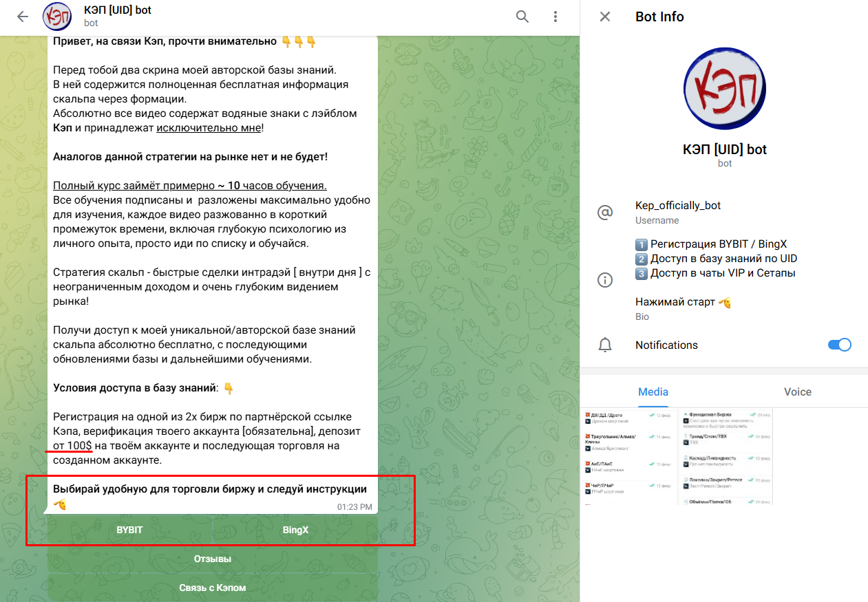868x602 pixels.
Task: Open search in the chat header
Action: click(x=522, y=17)
